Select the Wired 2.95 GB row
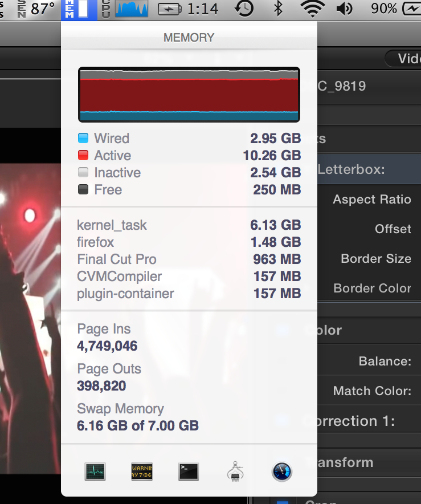This screenshot has height=504, width=421. click(x=189, y=138)
